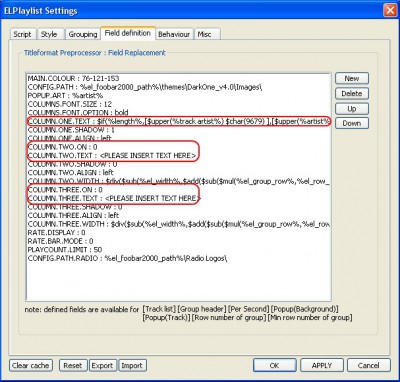The image size is (400, 382).
Task: Cancel the settings dialog
Action: [x=369, y=365]
